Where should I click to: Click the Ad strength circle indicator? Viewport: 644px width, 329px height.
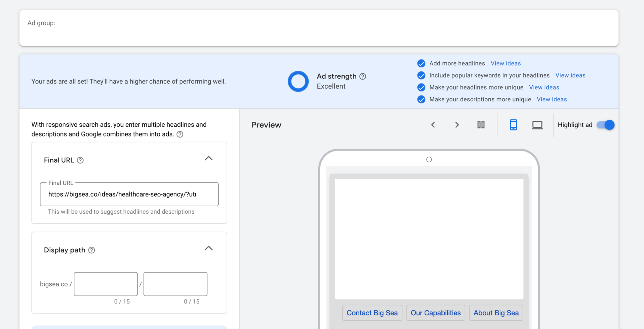(x=298, y=81)
